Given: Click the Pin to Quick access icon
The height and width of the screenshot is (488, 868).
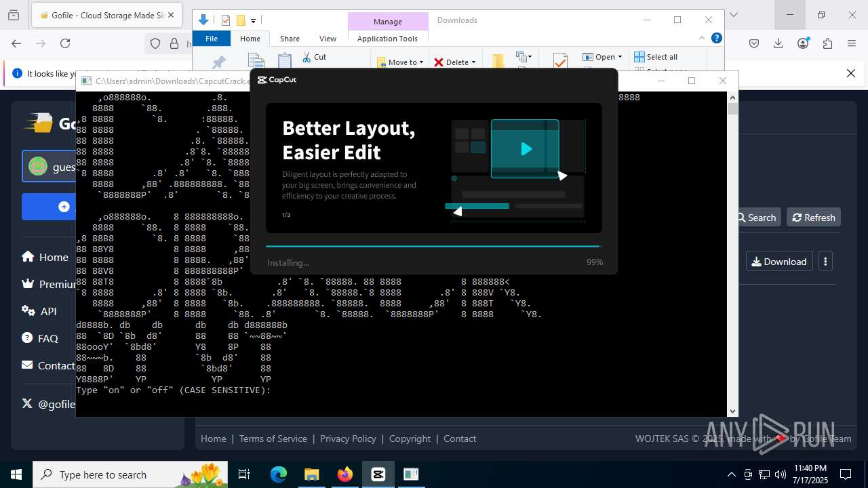Looking at the screenshot, I should click(x=219, y=62).
